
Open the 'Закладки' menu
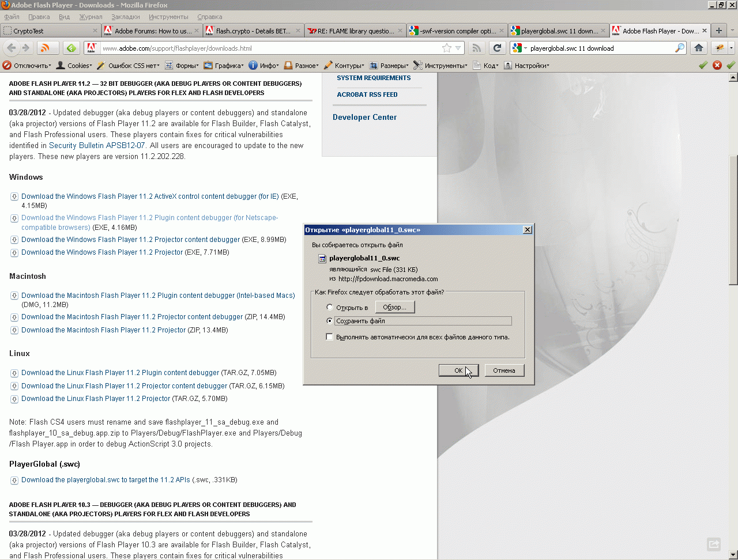pos(126,17)
